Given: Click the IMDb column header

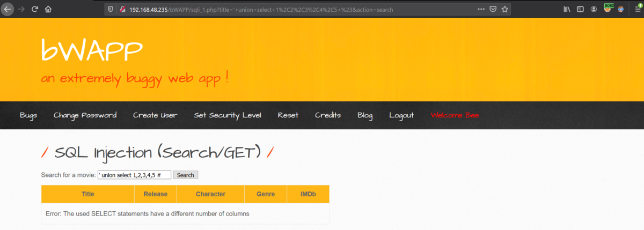Looking at the screenshot, I should point(308,194).
